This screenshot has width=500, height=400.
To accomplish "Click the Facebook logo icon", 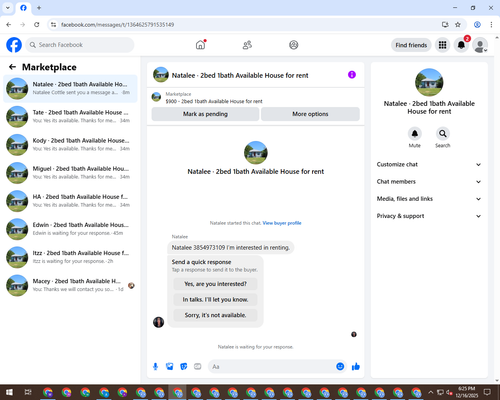I will 14,45.
